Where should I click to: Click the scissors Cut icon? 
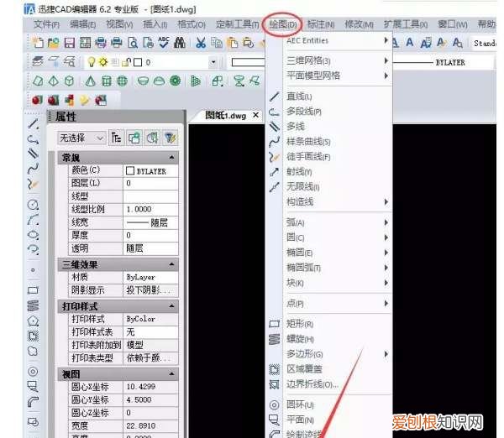[x=201, y=43]
